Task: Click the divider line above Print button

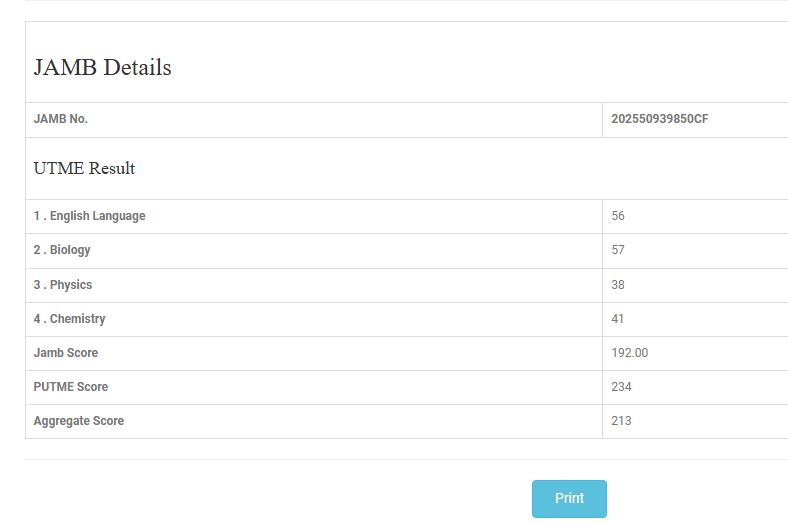Action: (400, 460)
